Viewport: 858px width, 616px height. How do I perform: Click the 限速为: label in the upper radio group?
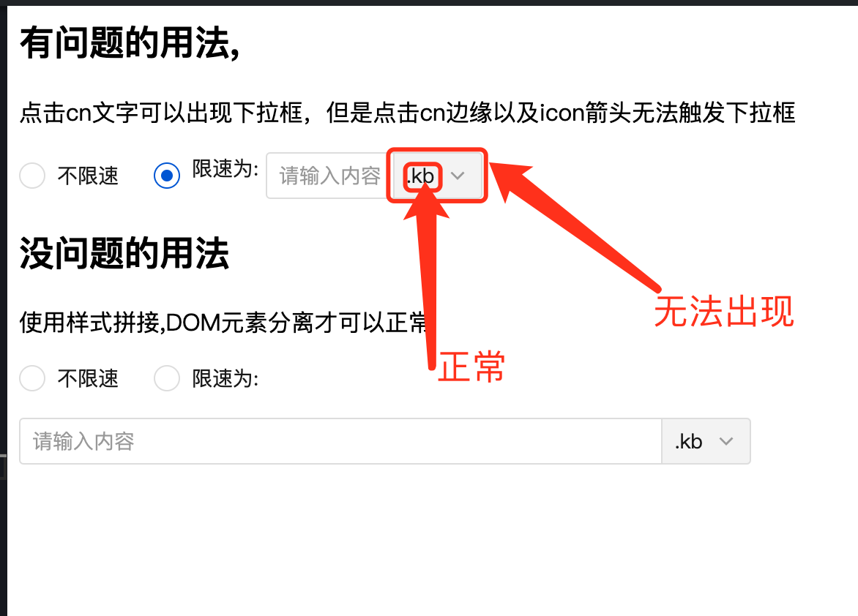225,169
